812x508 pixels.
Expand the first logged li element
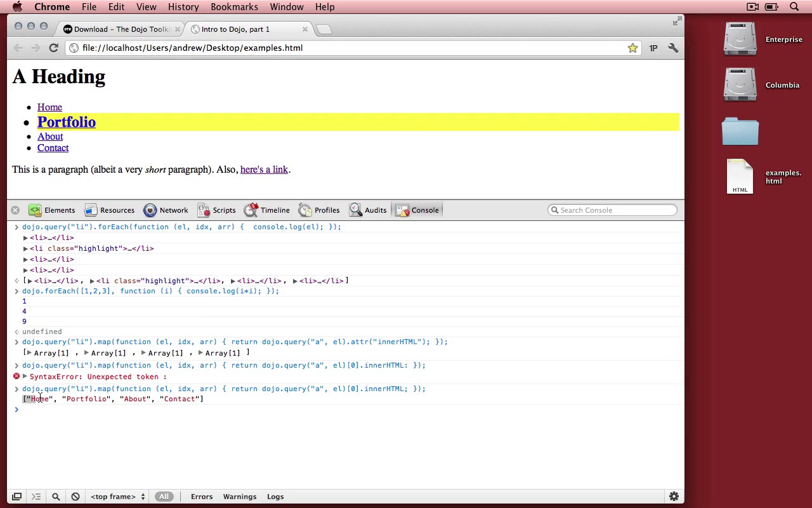pyautogui.click(x=25, y=237)
